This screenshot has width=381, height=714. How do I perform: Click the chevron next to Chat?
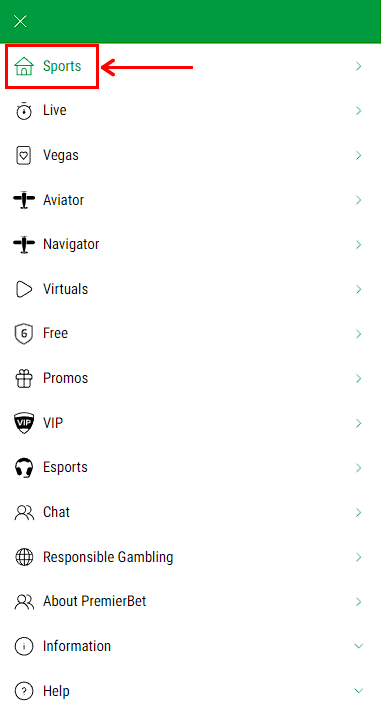click(359, 512)
